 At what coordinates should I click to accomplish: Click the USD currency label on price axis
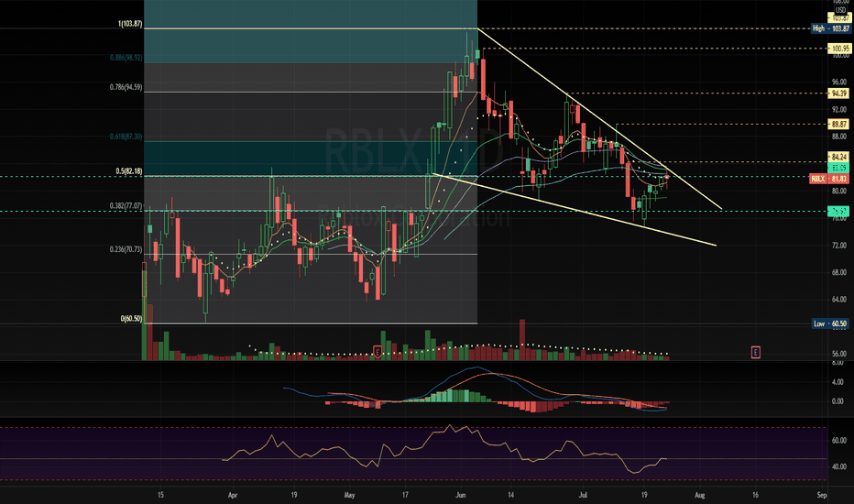(840, 10)
